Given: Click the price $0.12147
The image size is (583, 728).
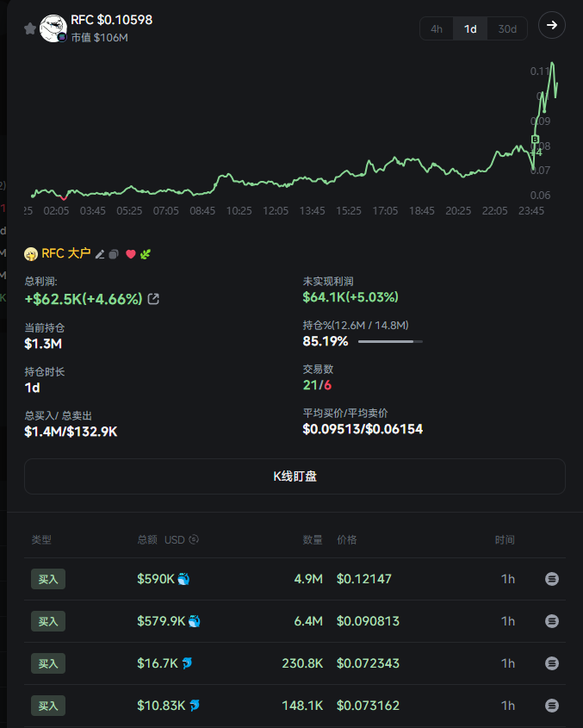Looking at the screenshot, I should coord(364,579).
